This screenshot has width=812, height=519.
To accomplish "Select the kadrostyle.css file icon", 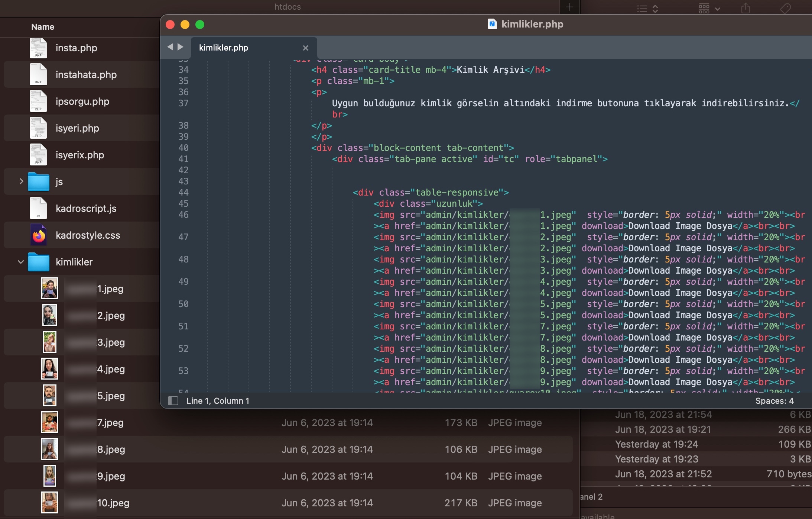I will click(39, 235).
